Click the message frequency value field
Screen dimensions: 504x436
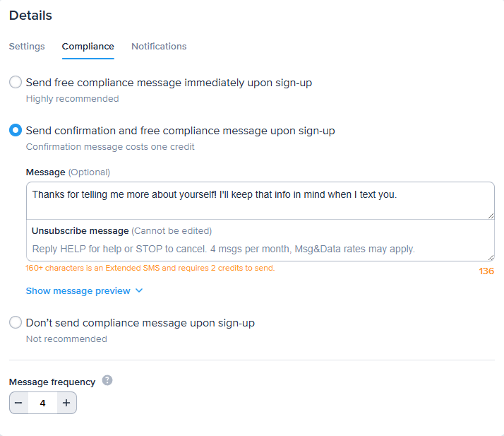(43, 403)
